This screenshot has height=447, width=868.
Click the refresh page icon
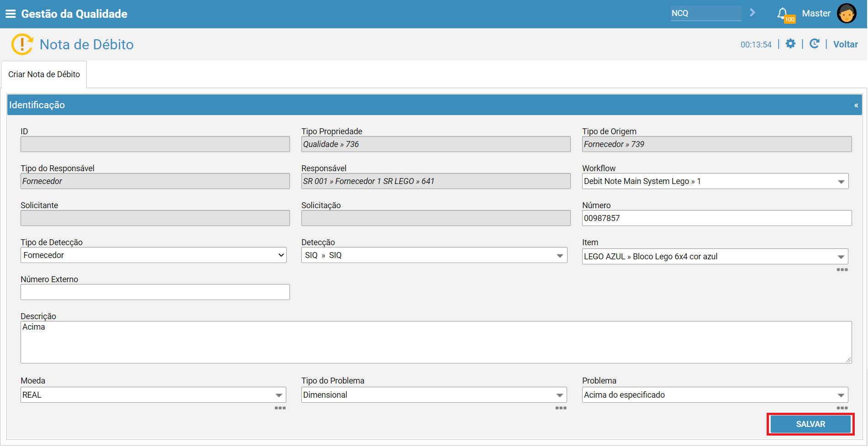click(x=814, y=44)
